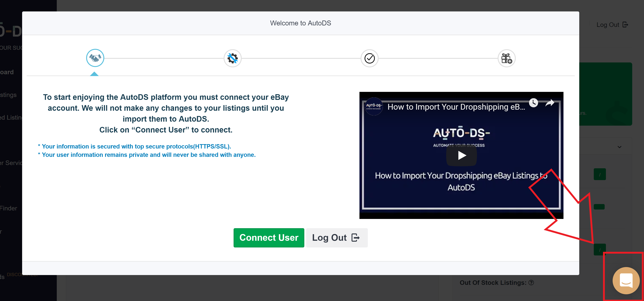Screen dimensions: 644x301
Task: Click the Log Out button in dialog
Action: coord(336,237)
